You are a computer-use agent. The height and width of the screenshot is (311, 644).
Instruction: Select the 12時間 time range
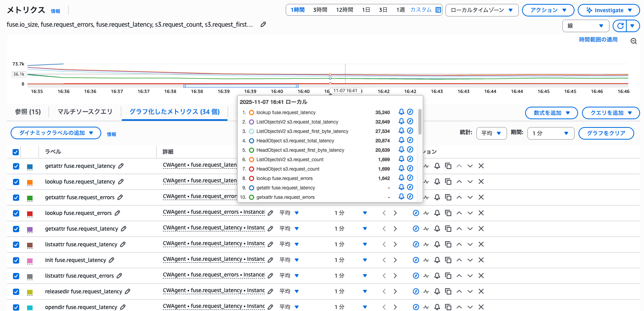coord(345,10)
